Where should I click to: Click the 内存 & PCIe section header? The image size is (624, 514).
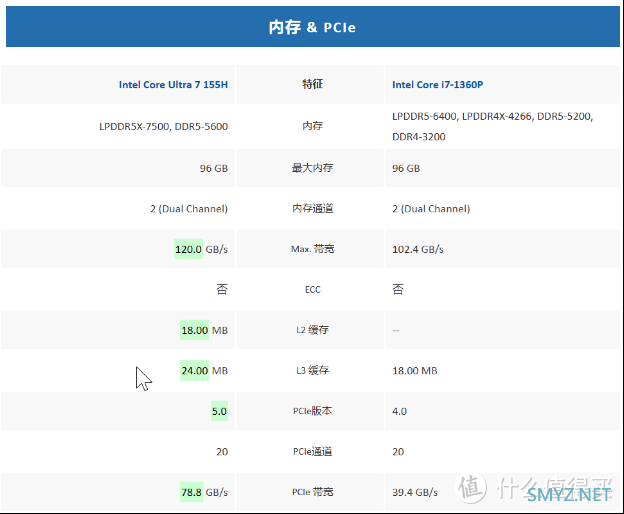312,27
